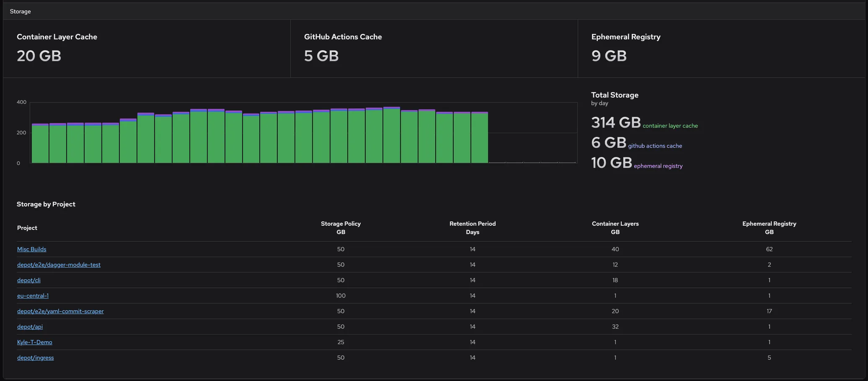Sort table by the Project column header
This screenshot has height=381, width=868.
pos(27,228)
